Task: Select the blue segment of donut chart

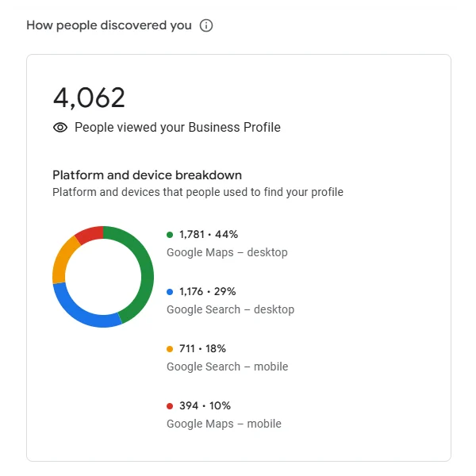Action: (x=83, y=312)
